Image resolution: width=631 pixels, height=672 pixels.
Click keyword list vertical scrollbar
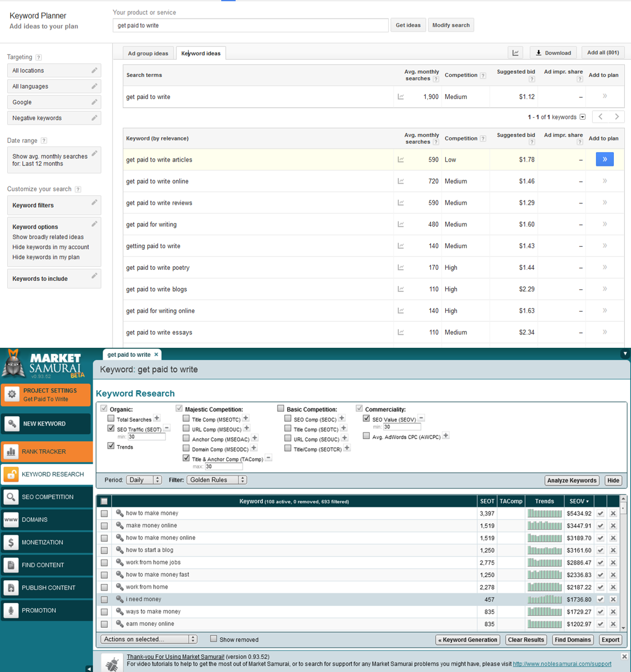tap(623, 563)
